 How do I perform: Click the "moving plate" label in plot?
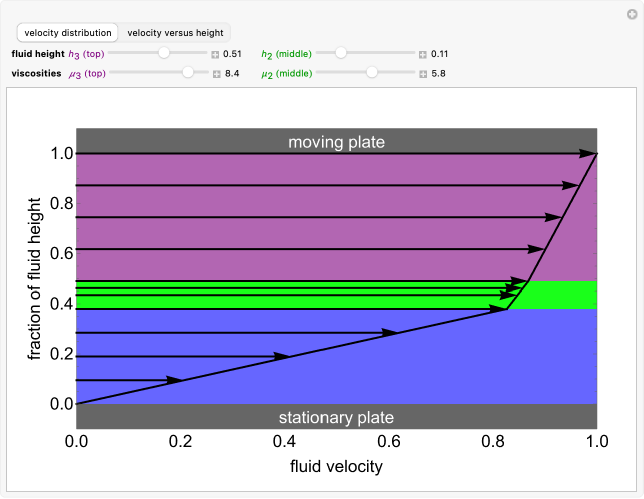point(336,142)
